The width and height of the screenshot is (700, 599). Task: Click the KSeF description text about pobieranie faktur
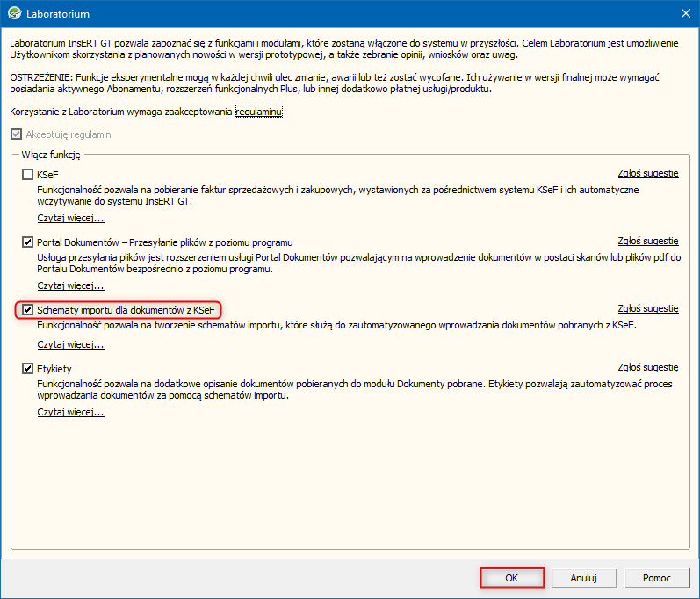pos(338,196)
